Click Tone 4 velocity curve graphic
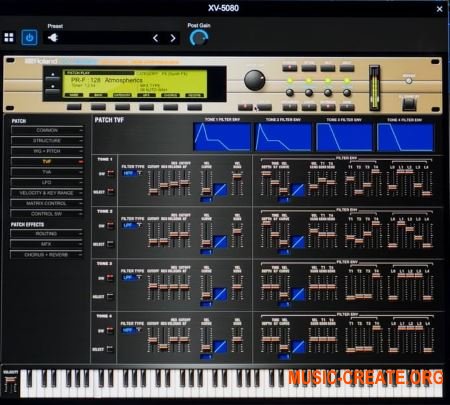 tap(220, 346)
